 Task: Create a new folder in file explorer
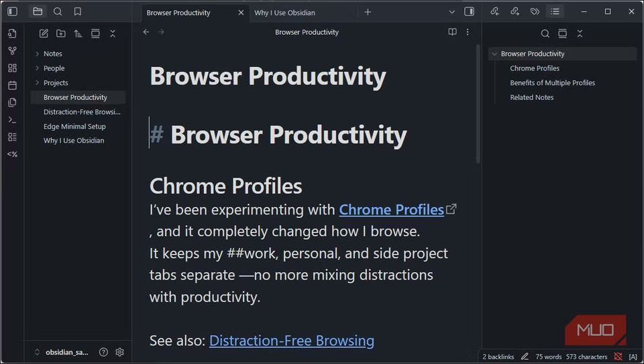point(61,34)
